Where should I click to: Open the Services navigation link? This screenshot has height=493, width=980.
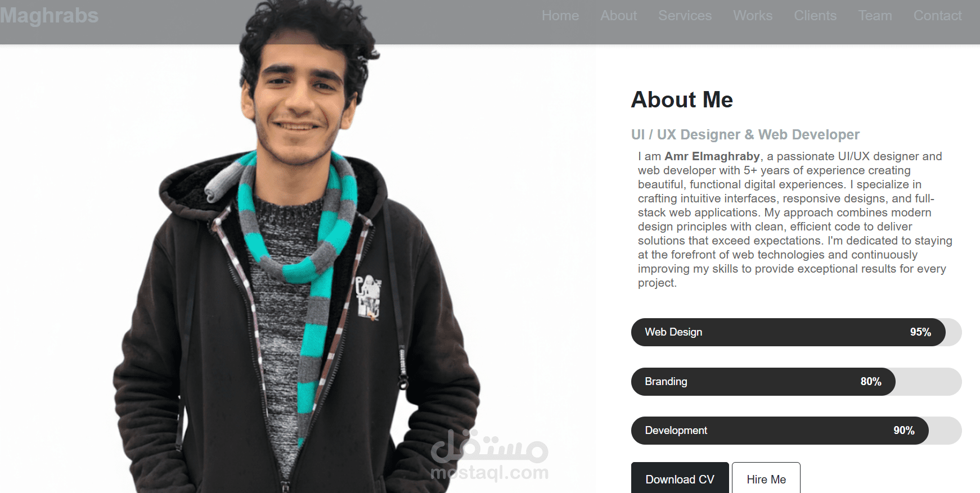(685, 16)
